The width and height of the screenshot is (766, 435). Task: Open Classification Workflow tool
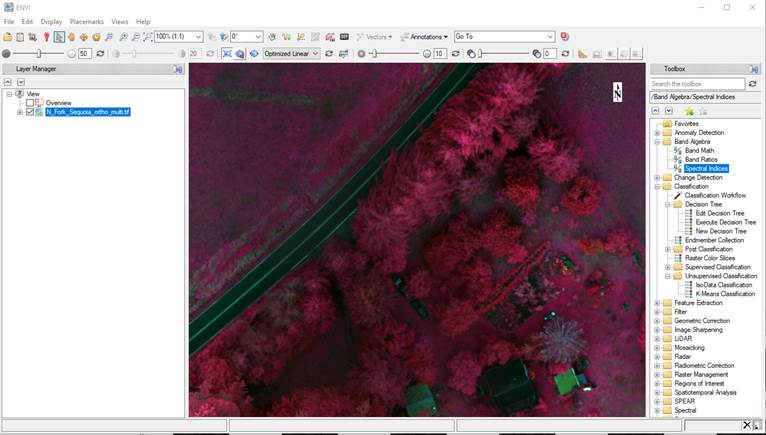[x=715, y=196]
